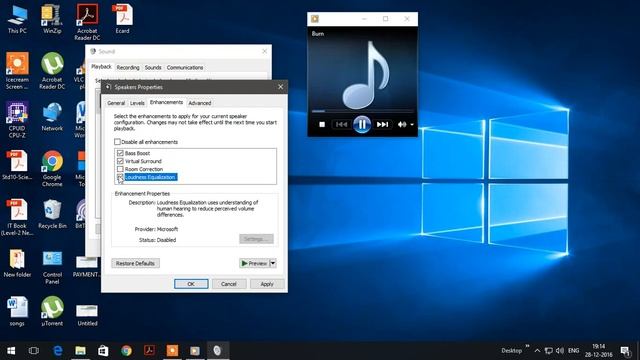
Task: Open Sounds tab in Sound window
Action: [153, 67]
